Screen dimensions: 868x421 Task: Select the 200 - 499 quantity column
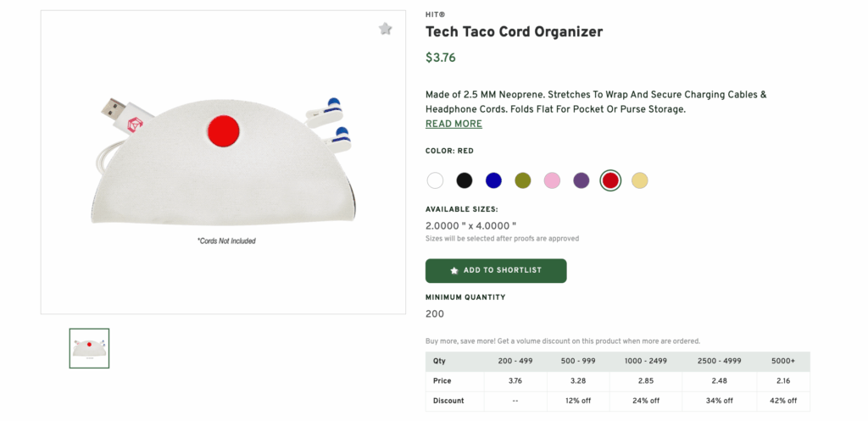coord(515,361)
